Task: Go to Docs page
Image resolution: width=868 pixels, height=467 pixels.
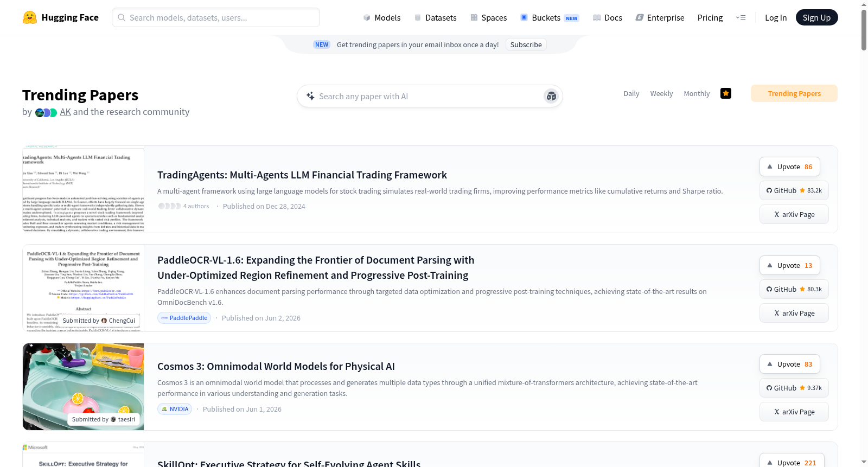Action: 608,17
